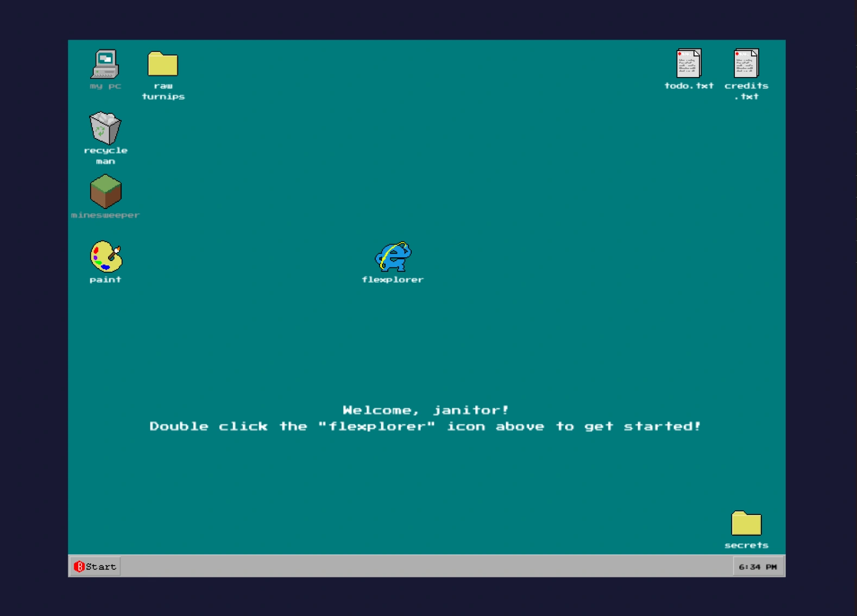Click the 6:34 PM taskbar clock
Viewport: 857px width, 616px height.
[x=758, y=567]
